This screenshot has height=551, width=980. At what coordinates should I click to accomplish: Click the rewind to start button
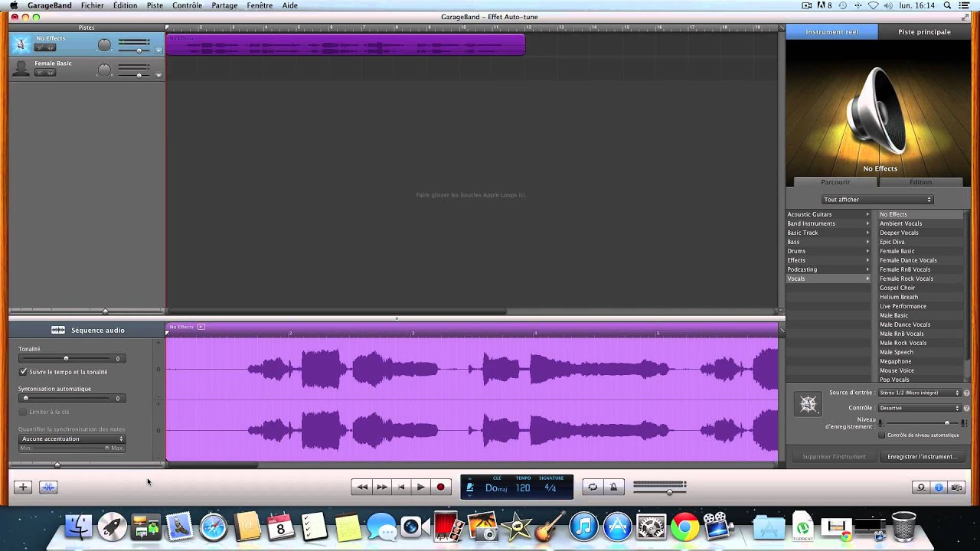(x=361, y=487)
